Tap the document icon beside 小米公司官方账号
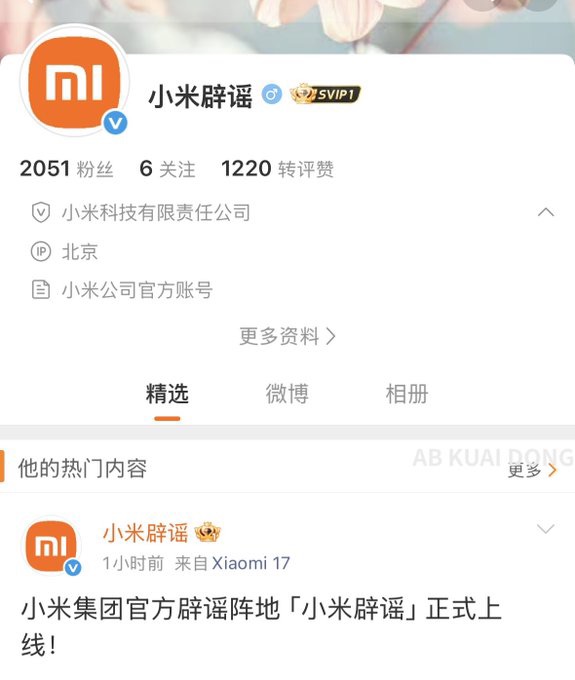The image size is (575, 680). [41, 290]
